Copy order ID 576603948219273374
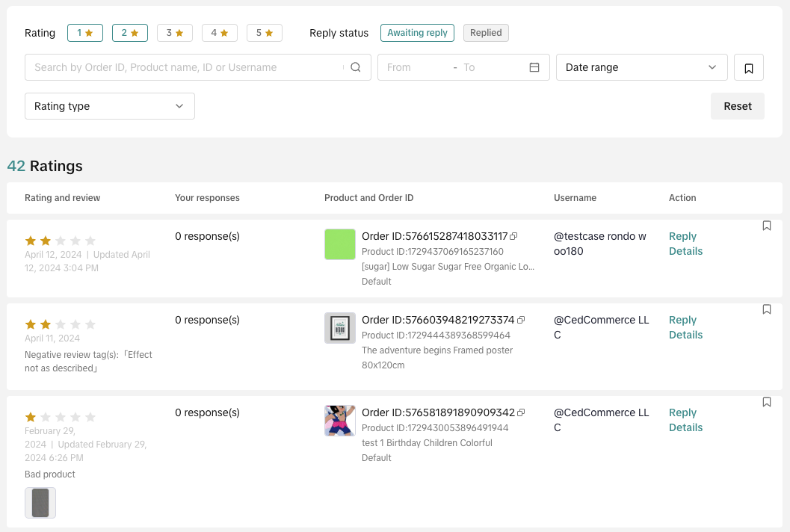 (x=521, y=320)
